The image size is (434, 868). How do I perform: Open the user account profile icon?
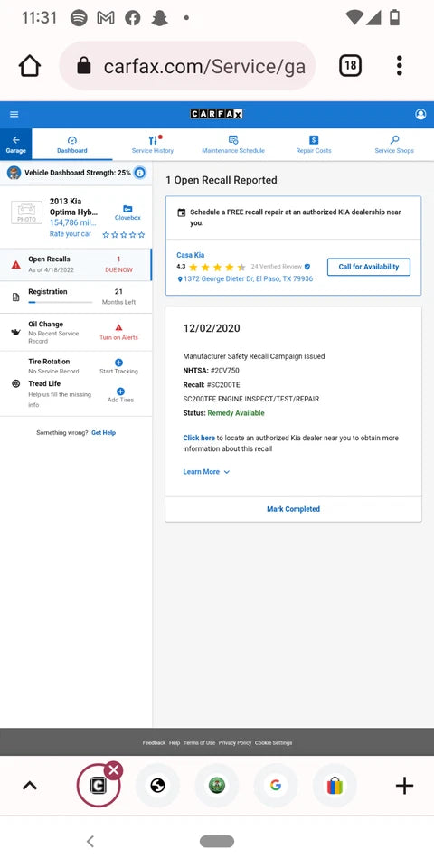[420, 114]
